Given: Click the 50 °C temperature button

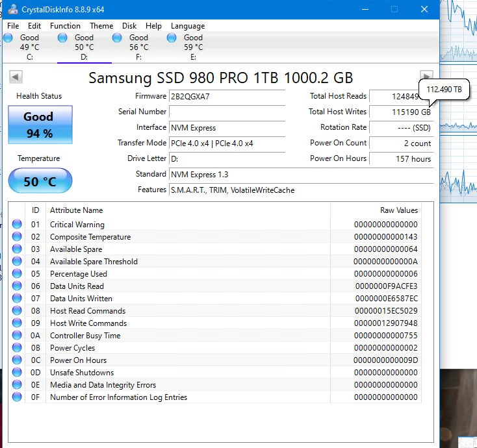Looking at the screenshot, I should (40, 181).
